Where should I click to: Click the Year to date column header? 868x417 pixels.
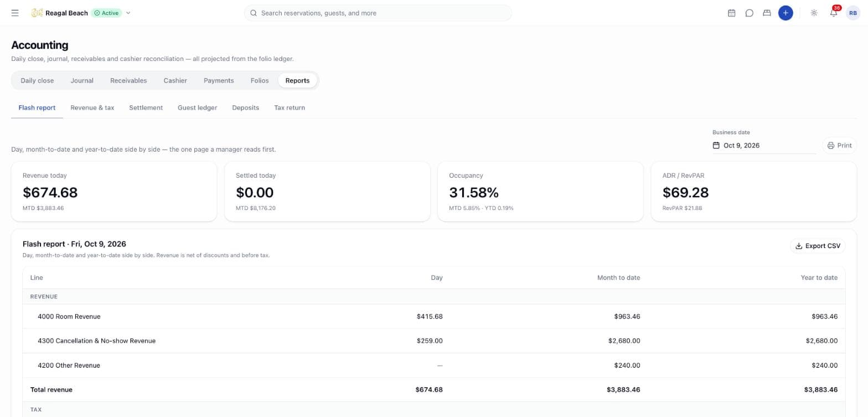tap(819, 277)
